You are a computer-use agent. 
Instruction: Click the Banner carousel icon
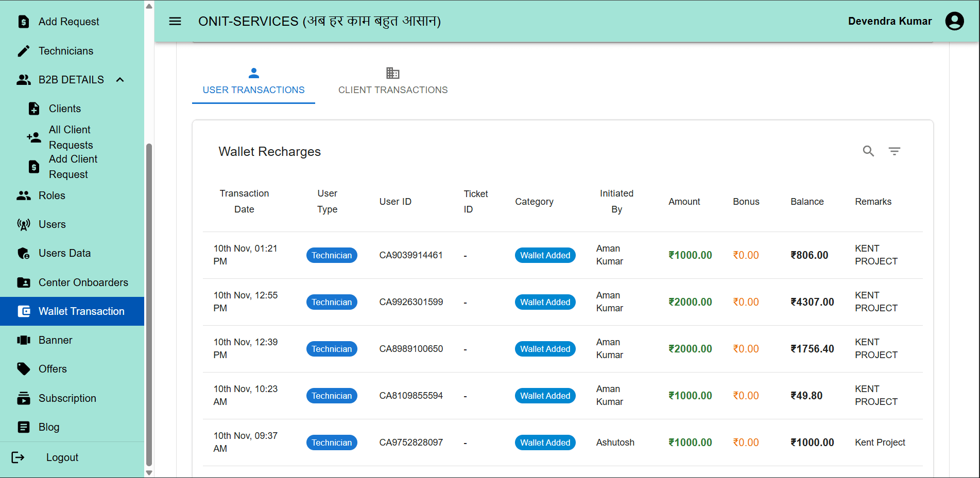(x=24, y=340)
